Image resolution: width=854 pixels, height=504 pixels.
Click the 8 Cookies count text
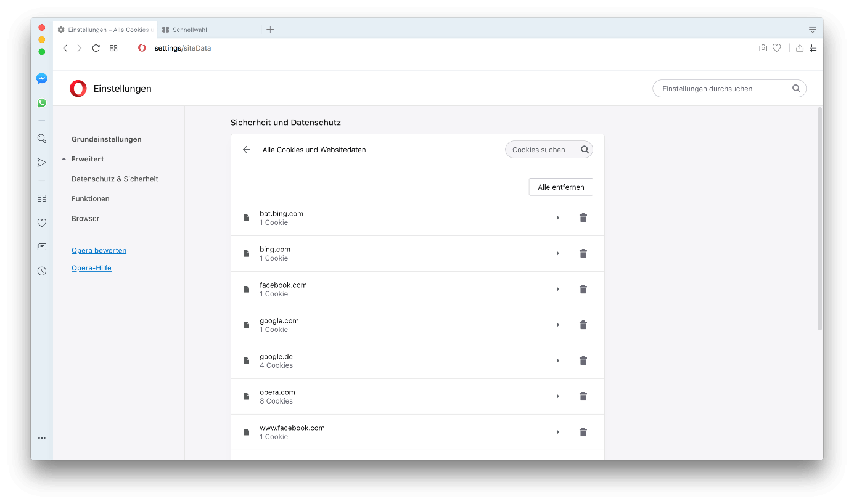click(276, 401)
